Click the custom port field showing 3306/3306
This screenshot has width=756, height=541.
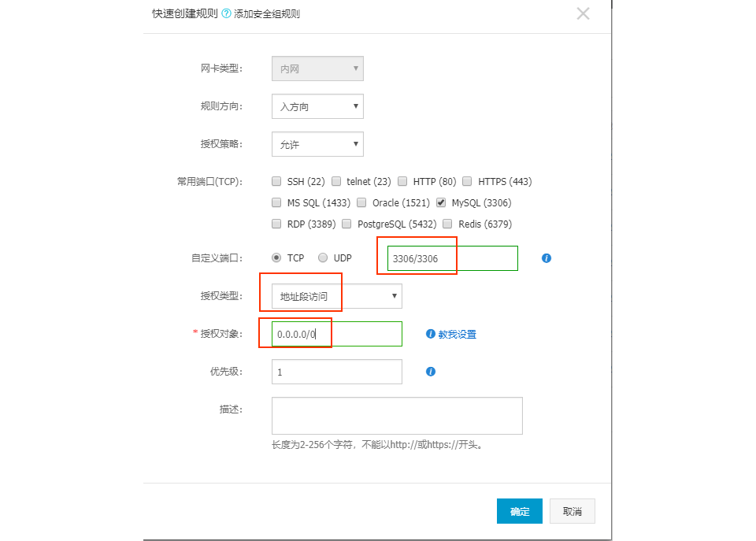pyautogui.click(x=452, y=258)
